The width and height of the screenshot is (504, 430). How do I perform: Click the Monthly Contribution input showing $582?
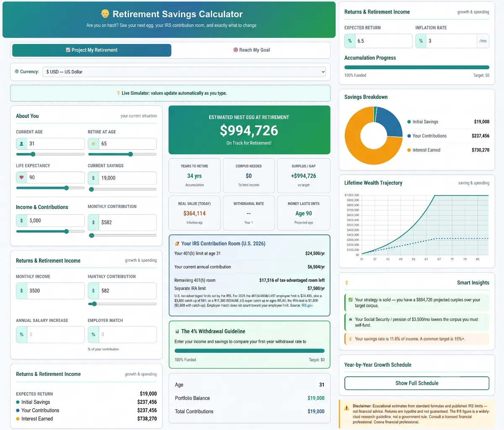coord(127,222)
